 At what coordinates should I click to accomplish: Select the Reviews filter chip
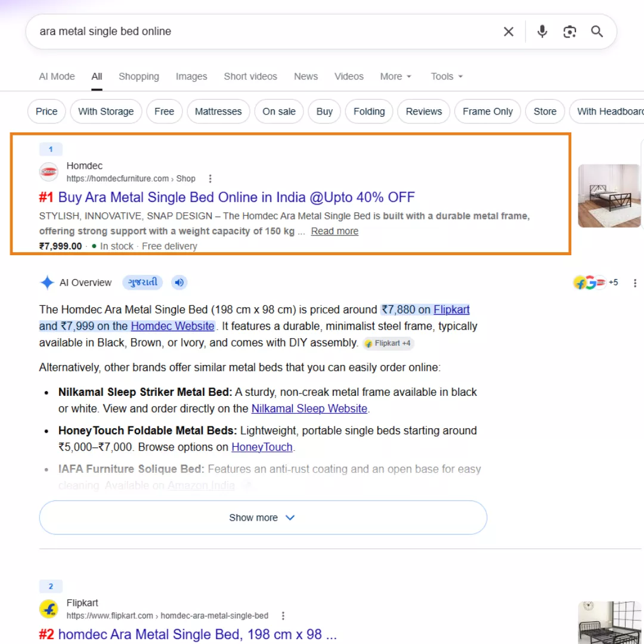tap(424, 112)
